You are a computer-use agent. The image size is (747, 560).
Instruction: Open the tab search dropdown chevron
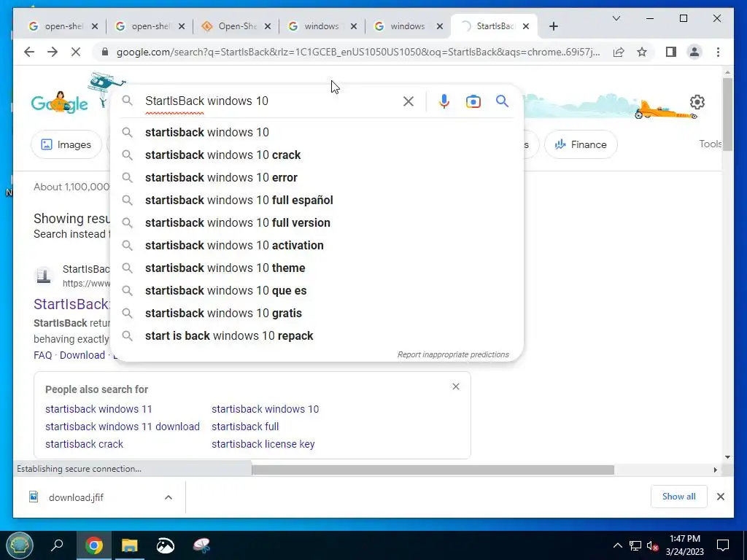coord(616,18)
